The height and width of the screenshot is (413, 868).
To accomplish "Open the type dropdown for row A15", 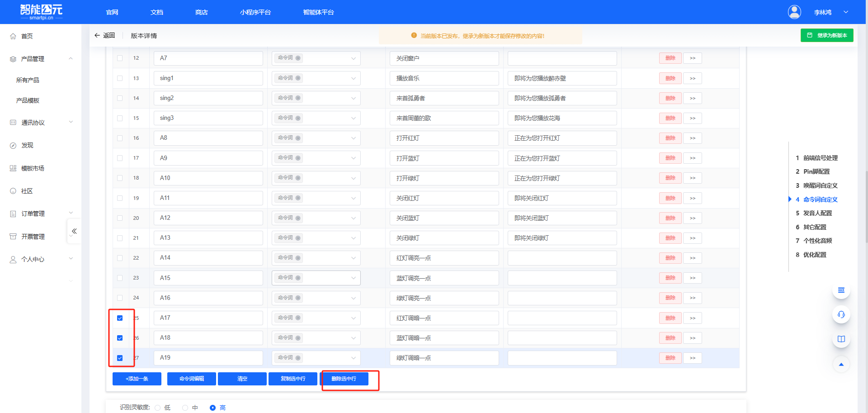I will click(353, 278).
